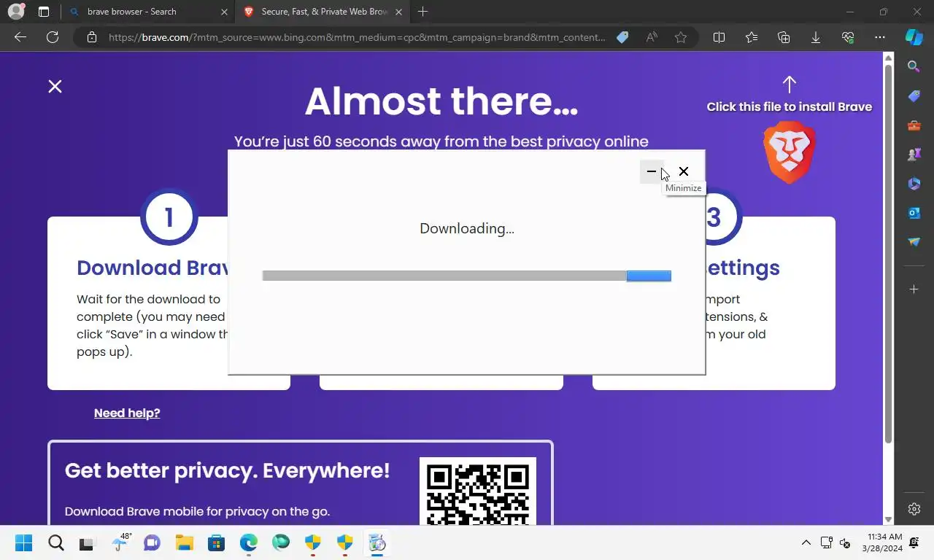Open the Windows Start menu

click(x=23, y=542)
